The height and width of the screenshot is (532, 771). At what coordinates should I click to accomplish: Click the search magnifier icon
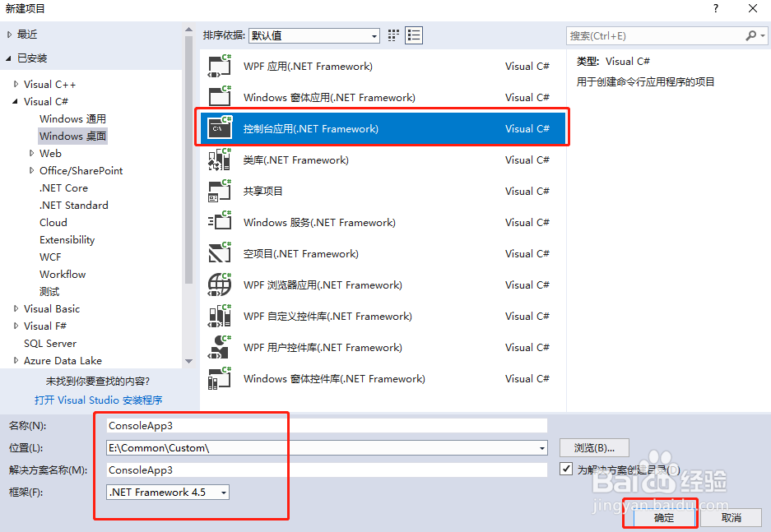(750, 35)
